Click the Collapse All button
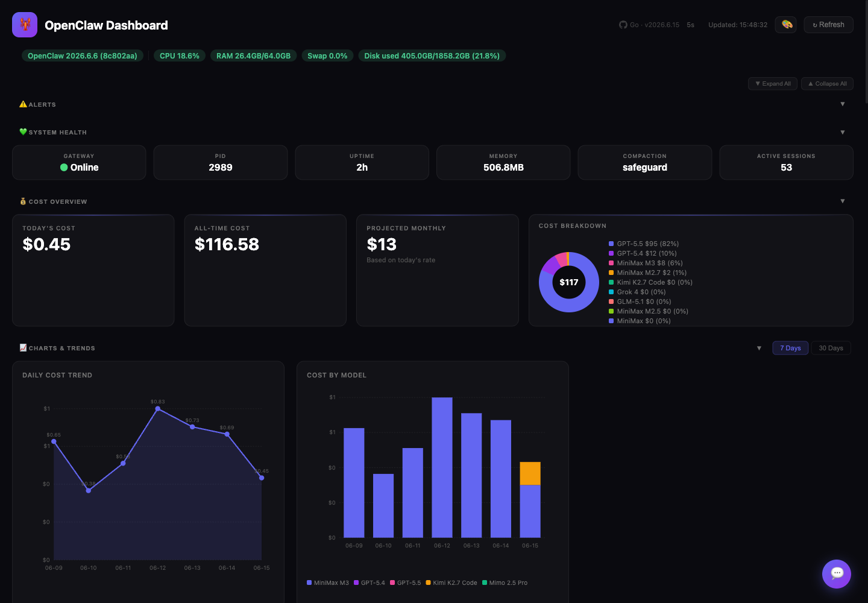Screen dimensions: 868x603 pyautogui.click(x=827, y=84)
